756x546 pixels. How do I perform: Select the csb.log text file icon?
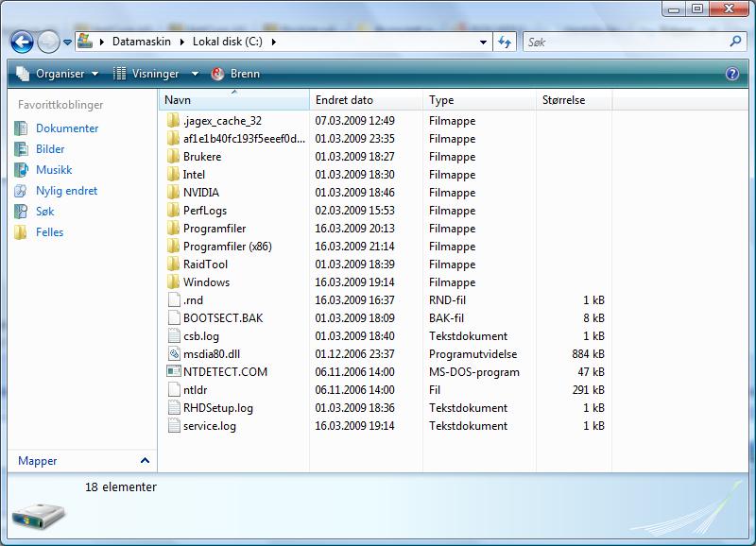tap(174, 336)
